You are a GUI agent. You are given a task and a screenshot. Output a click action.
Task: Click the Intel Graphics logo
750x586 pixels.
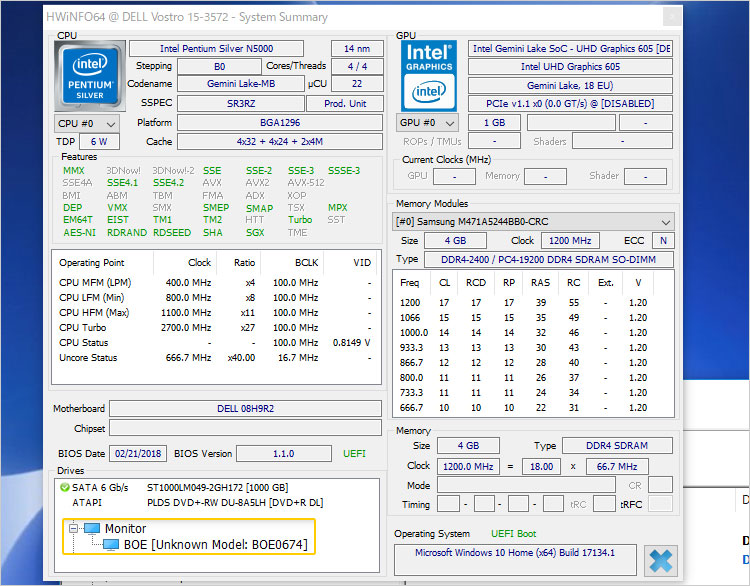(430, 76)
